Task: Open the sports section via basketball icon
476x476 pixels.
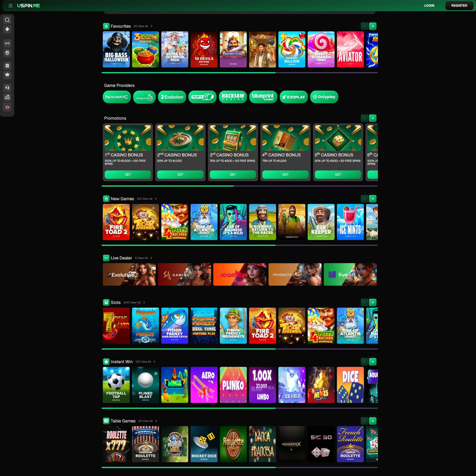Action: pos(7,53)
